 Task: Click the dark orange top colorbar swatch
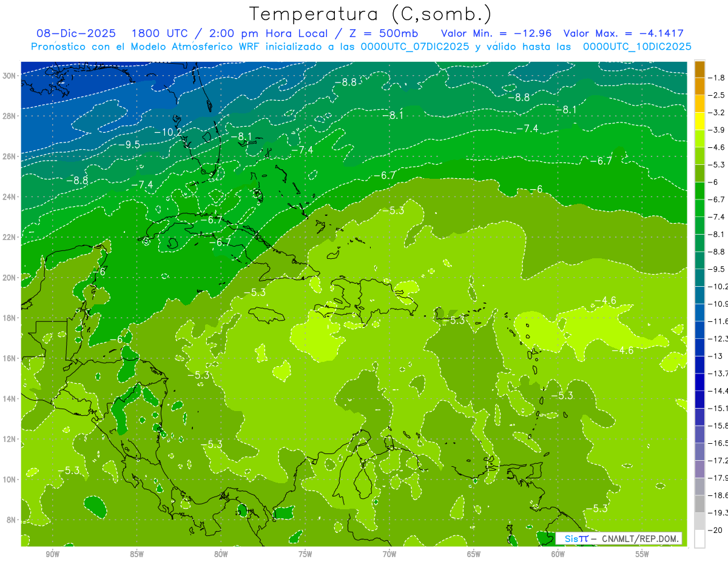click(699, 69)
